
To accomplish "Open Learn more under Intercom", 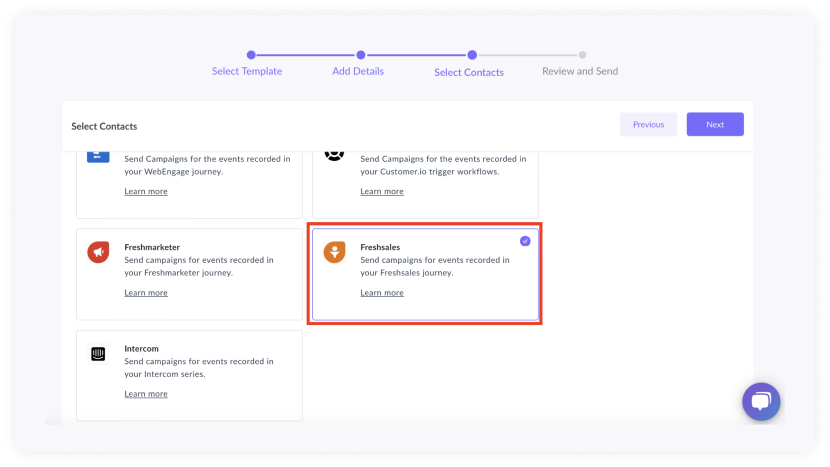I will [146, 393].
